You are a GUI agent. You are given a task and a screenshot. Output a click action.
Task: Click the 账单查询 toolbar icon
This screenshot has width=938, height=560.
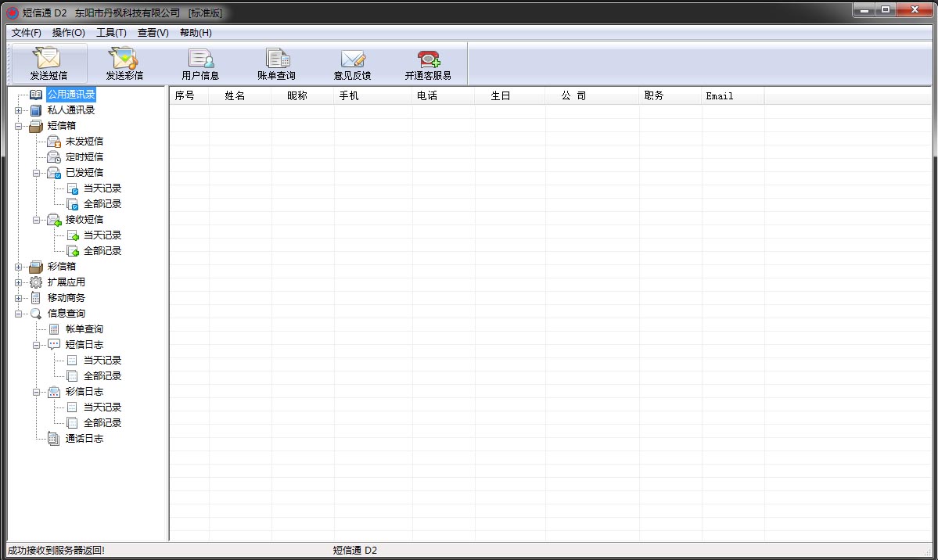[276, 59]
